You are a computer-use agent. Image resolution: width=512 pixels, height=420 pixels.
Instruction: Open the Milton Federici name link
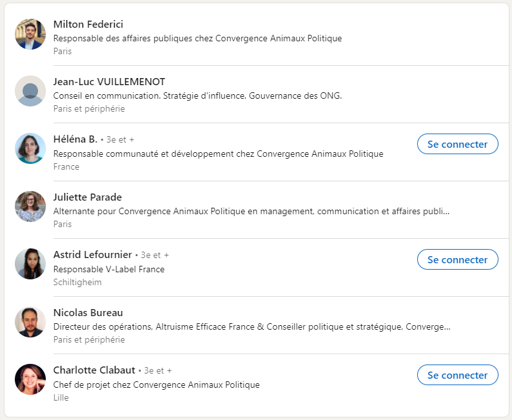[88, 25]
